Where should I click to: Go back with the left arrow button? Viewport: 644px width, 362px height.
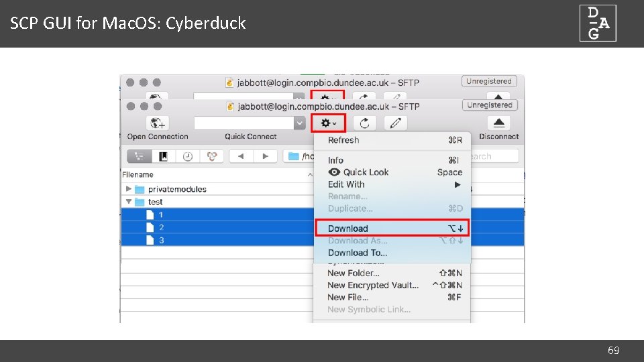click(x=241, y=156)
